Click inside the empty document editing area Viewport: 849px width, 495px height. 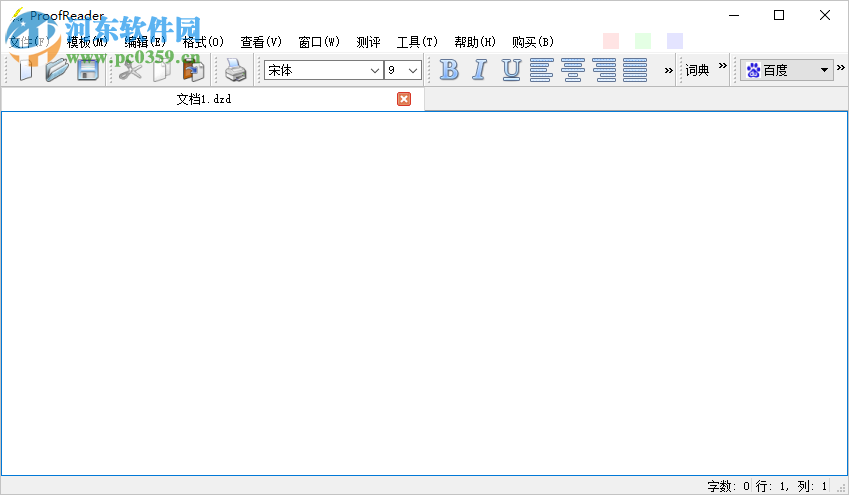pyautogui.click(x=424, y=294)
